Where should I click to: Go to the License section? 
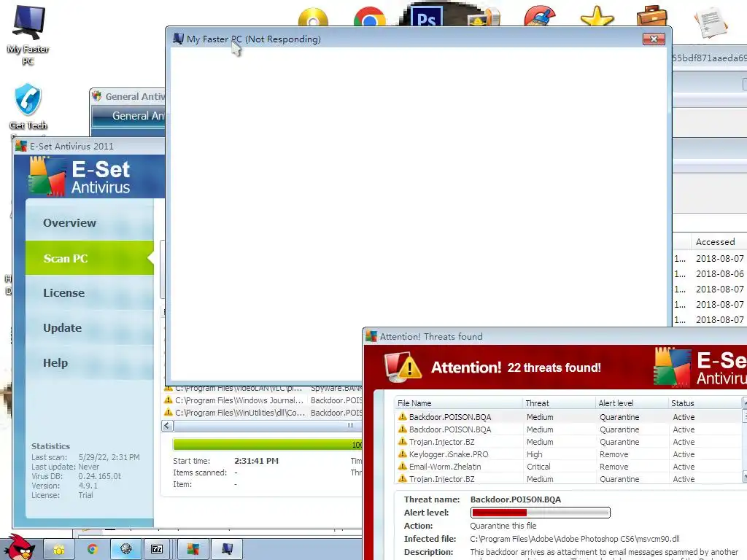tap(90, 293)
